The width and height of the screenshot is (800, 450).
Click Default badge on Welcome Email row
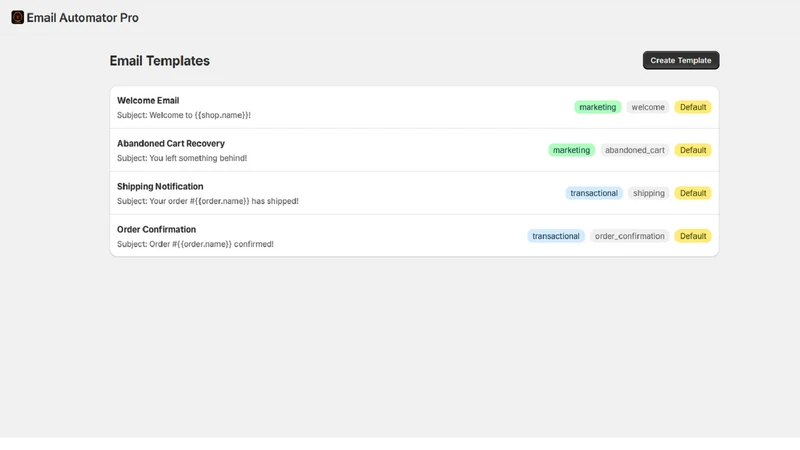(693, 107)
